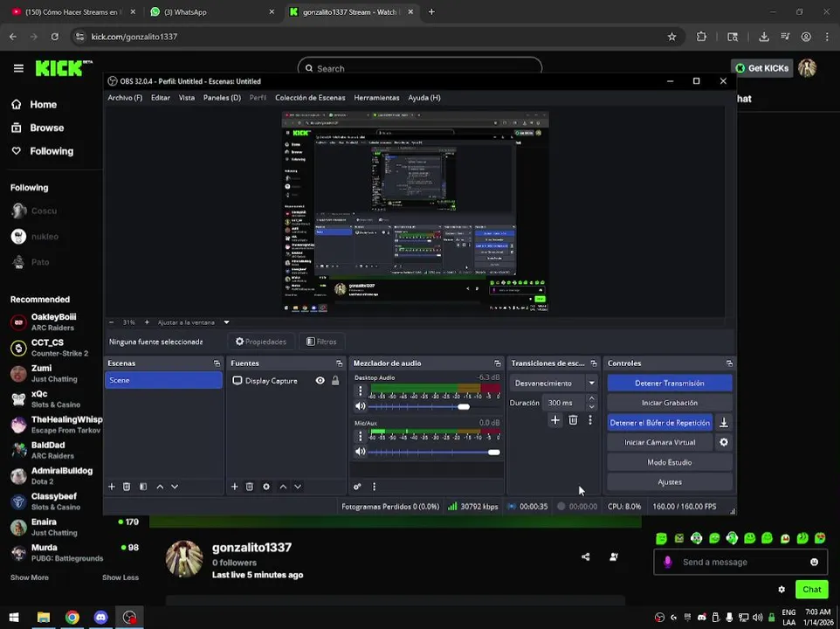Screen dimensions: 840x629
Task: Add a scene transition with plus icon
Action: (555, 420)
